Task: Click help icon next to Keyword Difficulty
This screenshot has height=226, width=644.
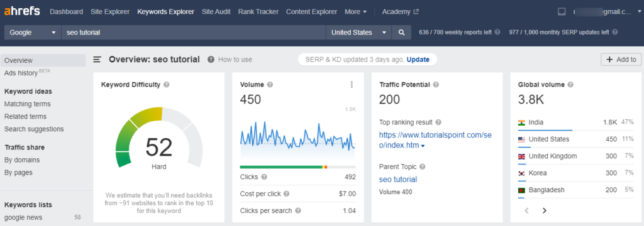Action: (x=166, y=85)
